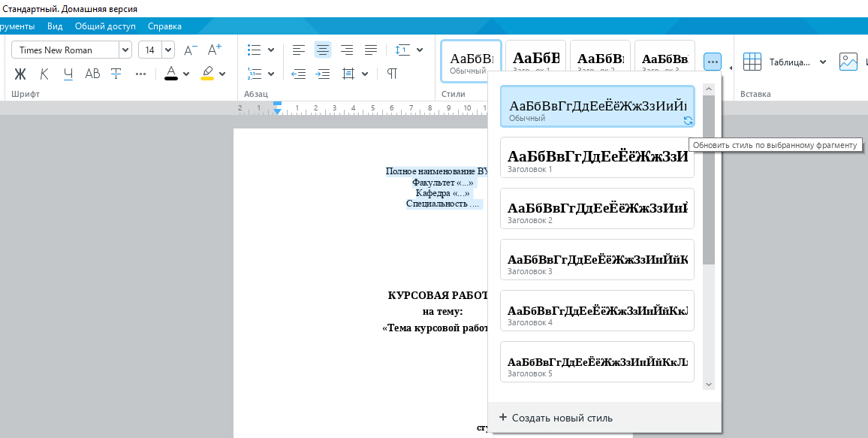
Task: Open paragraph borders tool
Action: point(348,74)
